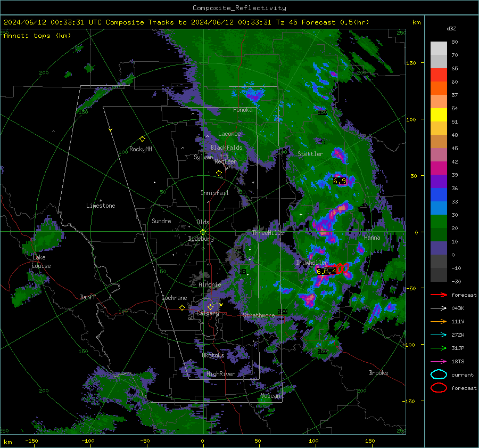Select the orange 111V track arrow

point(439,321)
